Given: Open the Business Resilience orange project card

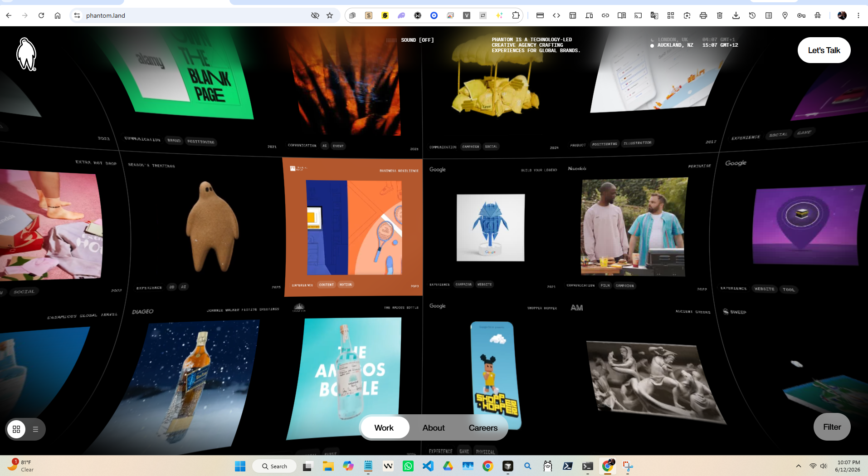Looking at the screenshot, I should click(353, 227).
